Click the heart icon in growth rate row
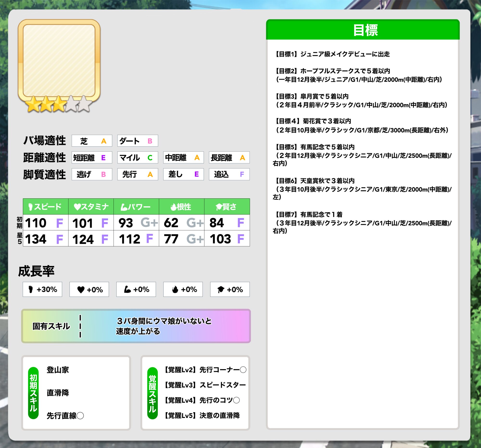The image size is (481, 448). click(x=81, y=290)
